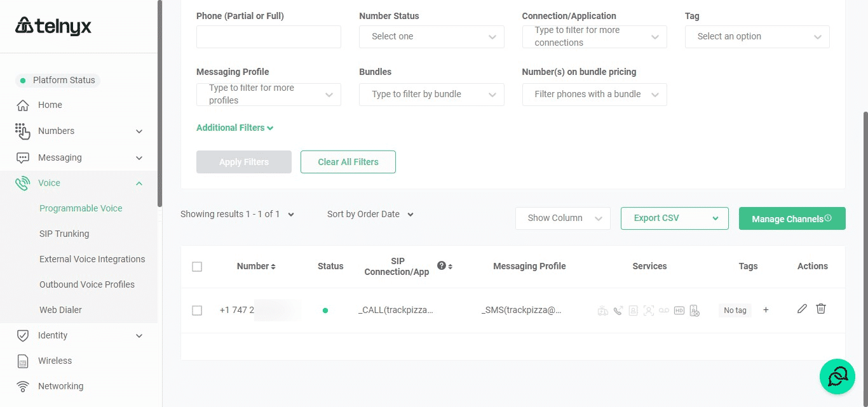Click the Phone partial or full input
Screen dimensions: 868x407
click(268, 37)
